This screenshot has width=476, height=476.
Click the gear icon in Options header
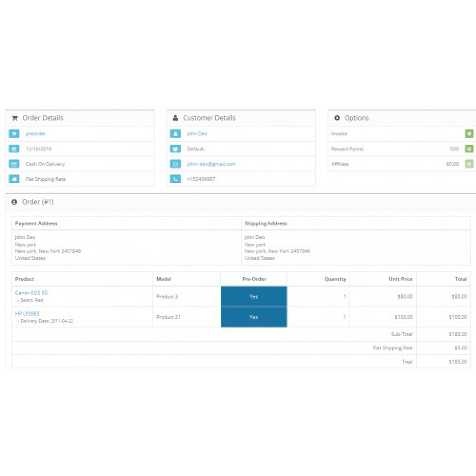(x=337, y=118)
